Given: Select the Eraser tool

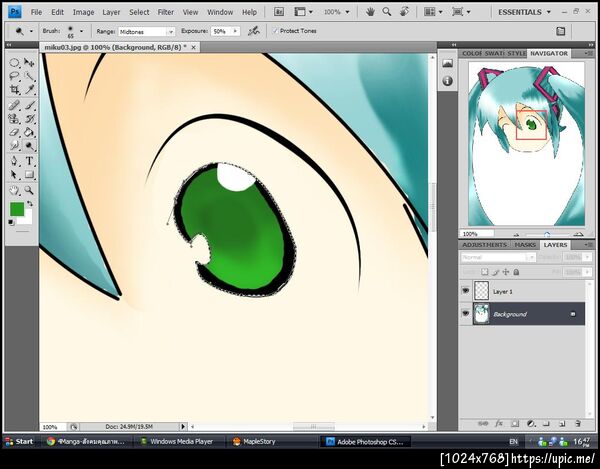Looking at the screenshot, I should (x=14, y=132).
